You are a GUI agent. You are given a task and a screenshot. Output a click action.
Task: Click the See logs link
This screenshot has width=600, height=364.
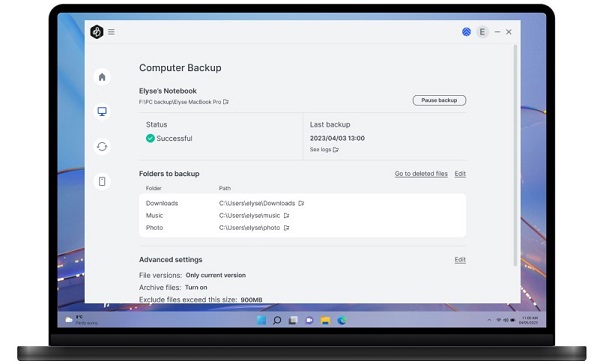coord(320,150)
